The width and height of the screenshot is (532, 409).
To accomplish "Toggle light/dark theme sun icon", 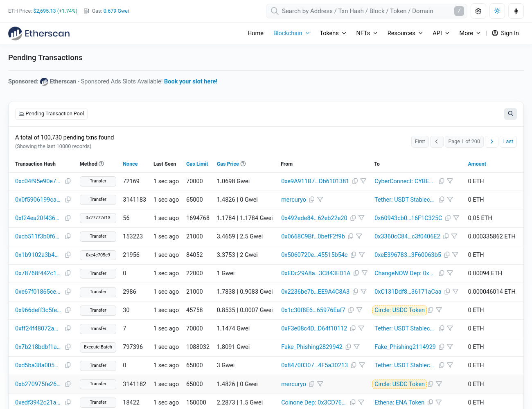I will 497,11.
